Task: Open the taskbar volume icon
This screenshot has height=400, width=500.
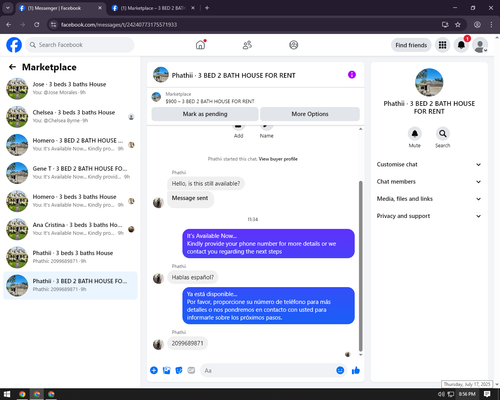Action: coord(441,394)
